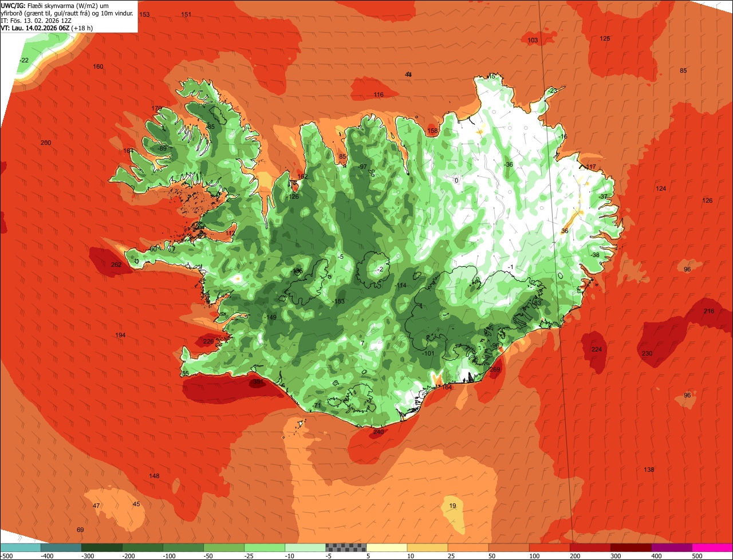Screen dimensions: 733x560
Task: Click the teal -500 to -400 legend swatch
Action: 20,547
